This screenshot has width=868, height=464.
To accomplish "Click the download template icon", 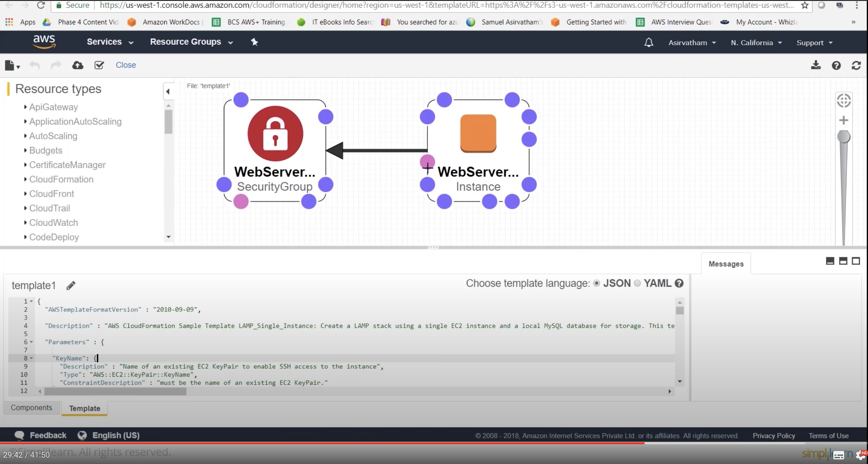I will [816, 65].
